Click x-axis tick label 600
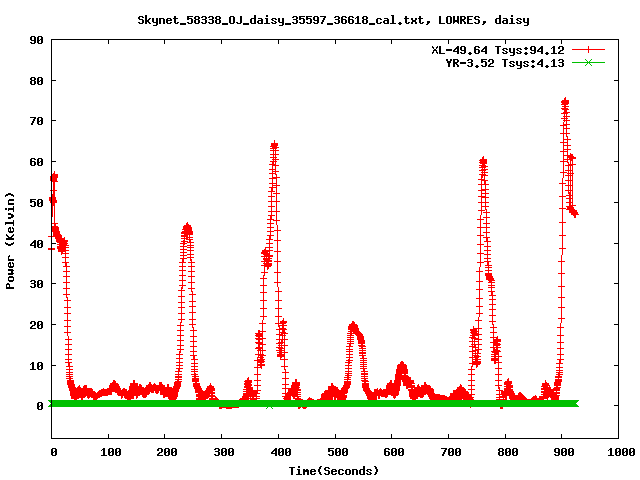640x480 pixels. tap(394, 452)
